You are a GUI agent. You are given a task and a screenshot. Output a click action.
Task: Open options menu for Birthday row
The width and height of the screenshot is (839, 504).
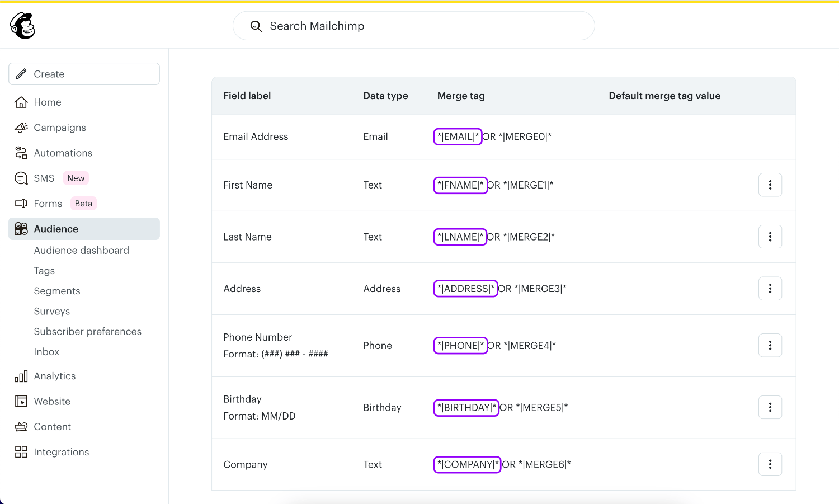pos(770,407)
